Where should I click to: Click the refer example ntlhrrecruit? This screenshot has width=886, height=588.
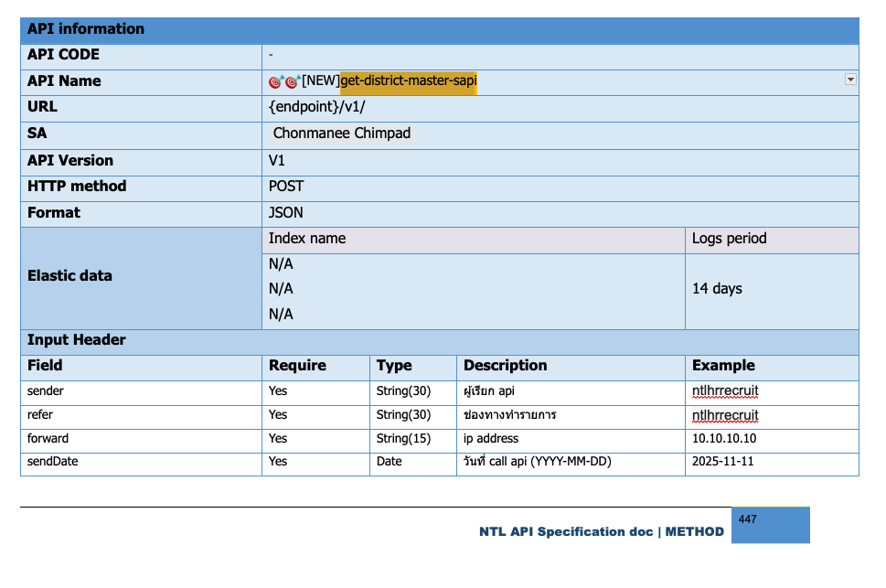pos(725,415)
